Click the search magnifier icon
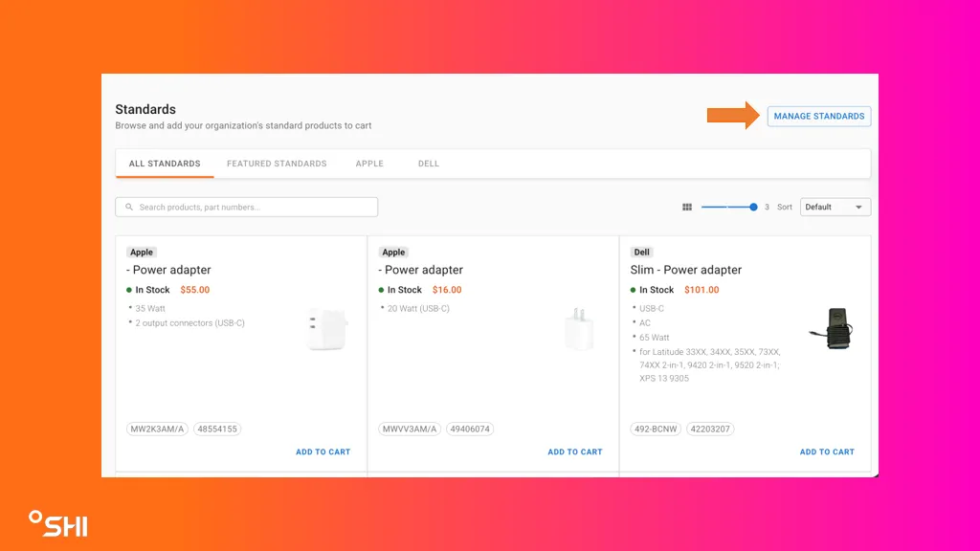980x551 pixels. click(x=129, y=207)
